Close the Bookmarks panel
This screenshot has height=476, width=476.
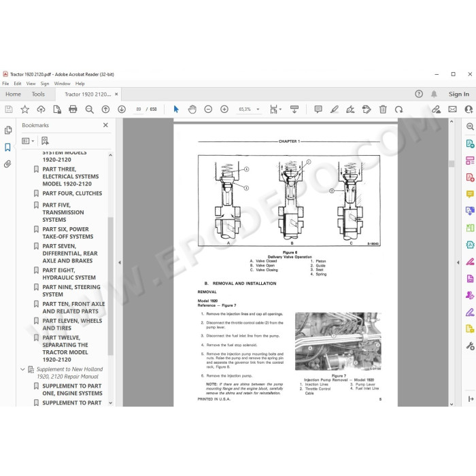105,125
